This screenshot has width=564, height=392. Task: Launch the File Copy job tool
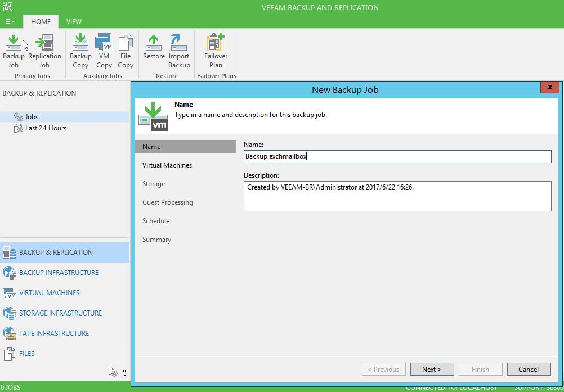point(126,51)
